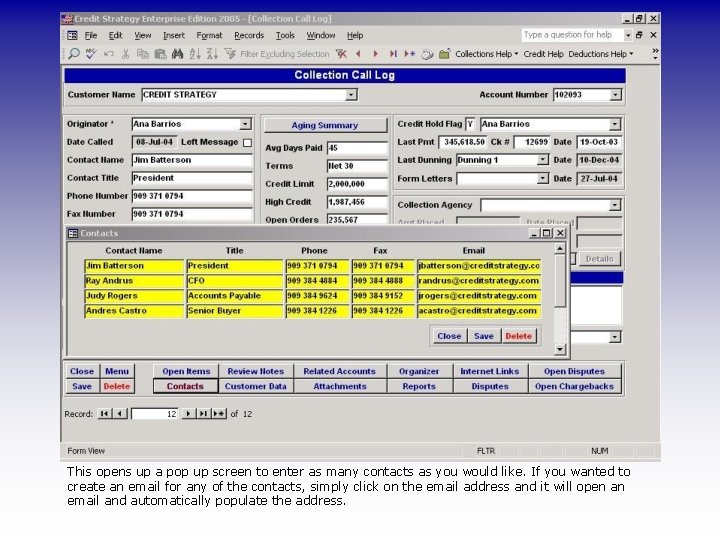Click Contacts window system icon
720x540 pixels.
coord(73,233)
